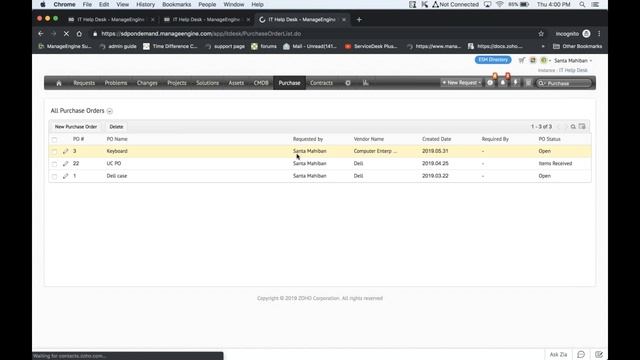640x360 pixels.
Task: Select 'Items Received' status cell
Action: click(555, 163)
